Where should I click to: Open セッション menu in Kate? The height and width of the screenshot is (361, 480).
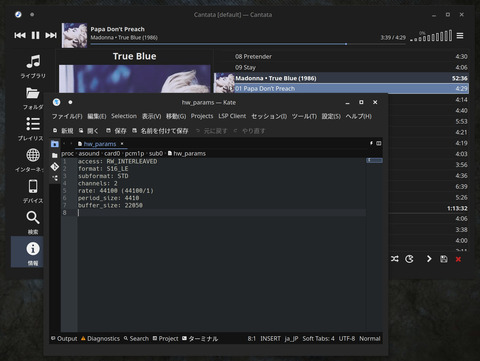[269, 116]
